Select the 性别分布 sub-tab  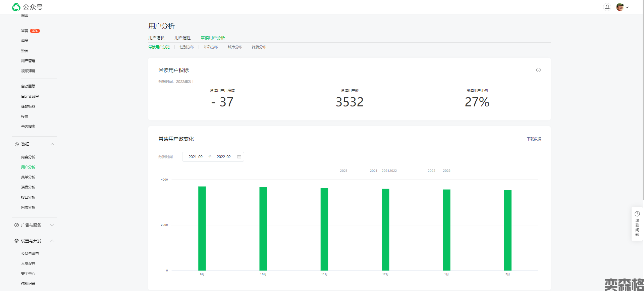(x=186, y=47)
